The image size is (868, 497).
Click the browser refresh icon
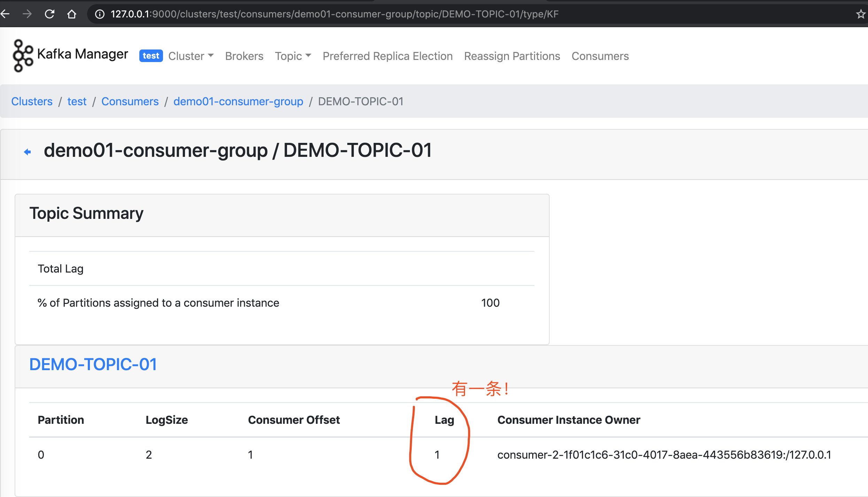pos(50,13)
